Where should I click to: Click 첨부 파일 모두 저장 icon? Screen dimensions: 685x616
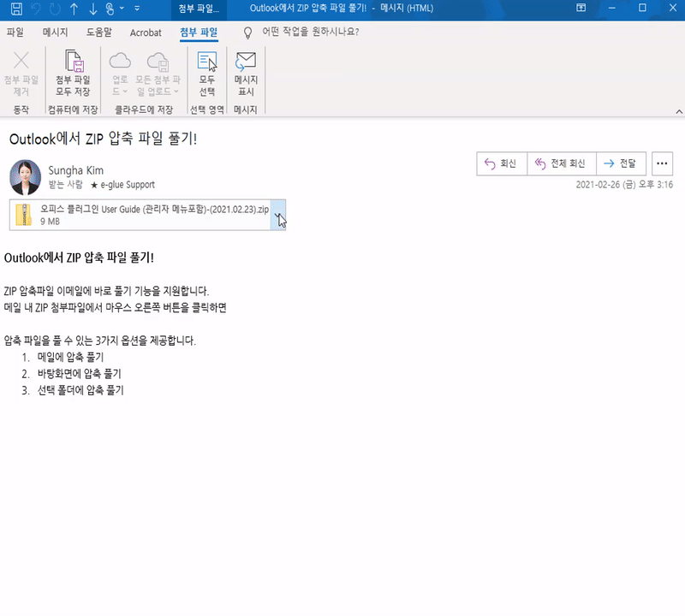pos(73,74)
